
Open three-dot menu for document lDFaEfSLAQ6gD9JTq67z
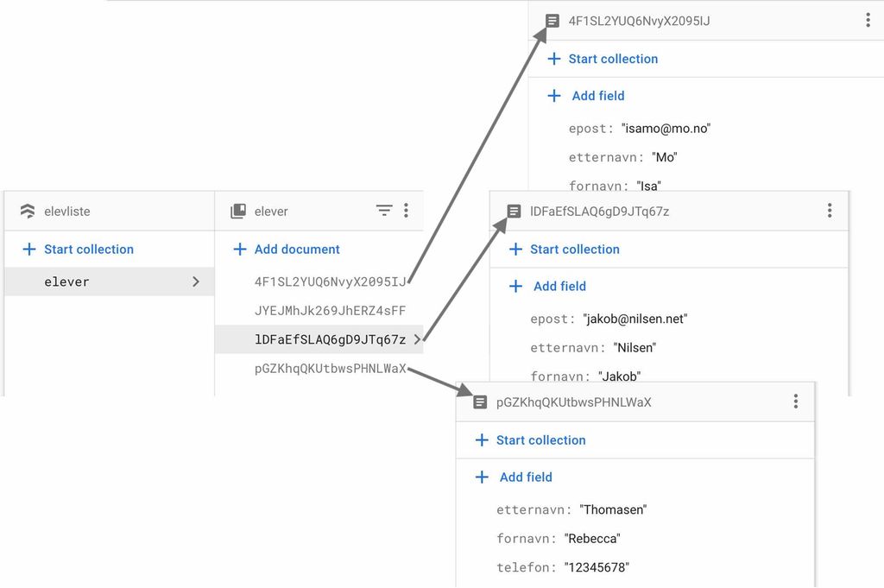tap(829, 211)
